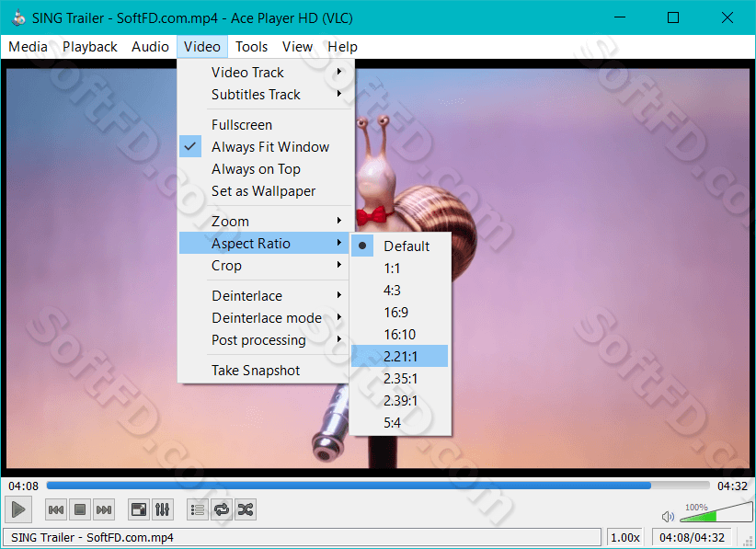Open the Media menu

pyautogui.click(x=28, y=47)
